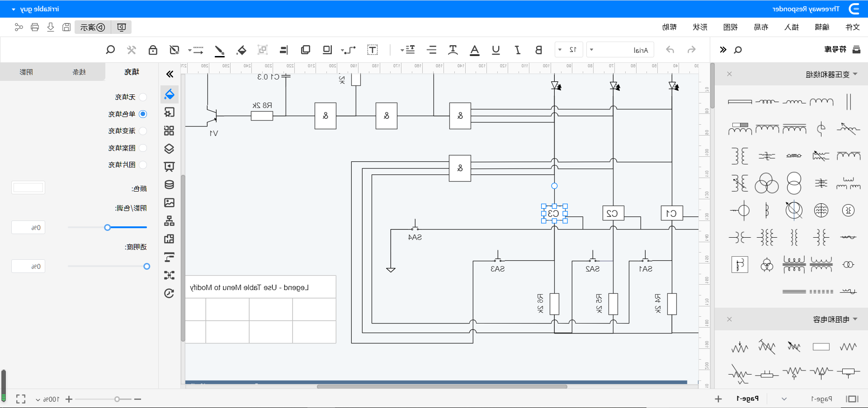Image resolution: width=868 pixels, height=408 pixels.
Task: Pick the three overlapping circles transformer symbol
Action: click(767, 183)
